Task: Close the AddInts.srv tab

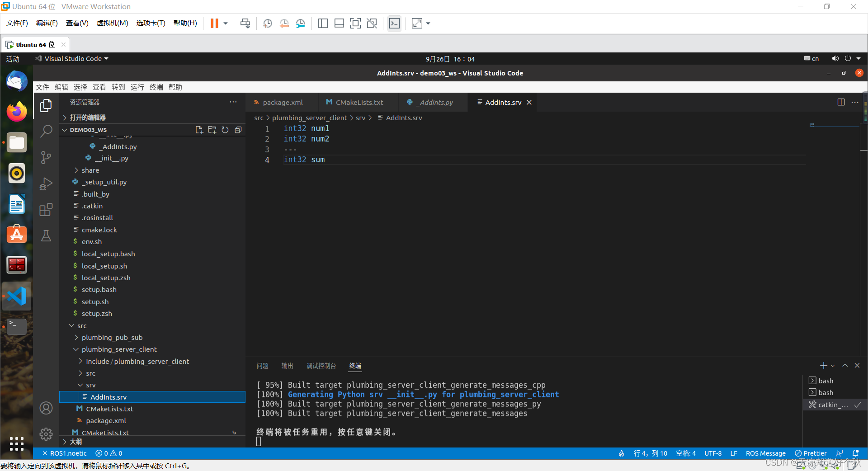Action: tap(529, 103)
